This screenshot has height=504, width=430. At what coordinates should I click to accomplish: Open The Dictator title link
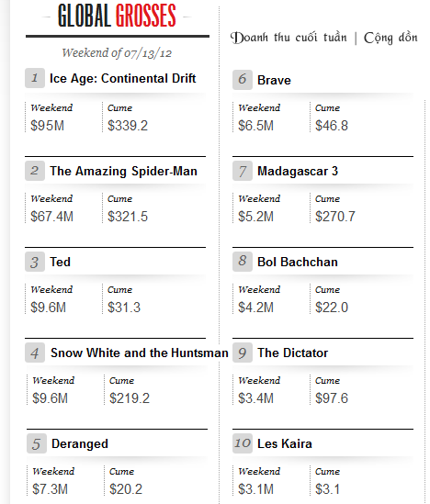[x=292, y=353]
